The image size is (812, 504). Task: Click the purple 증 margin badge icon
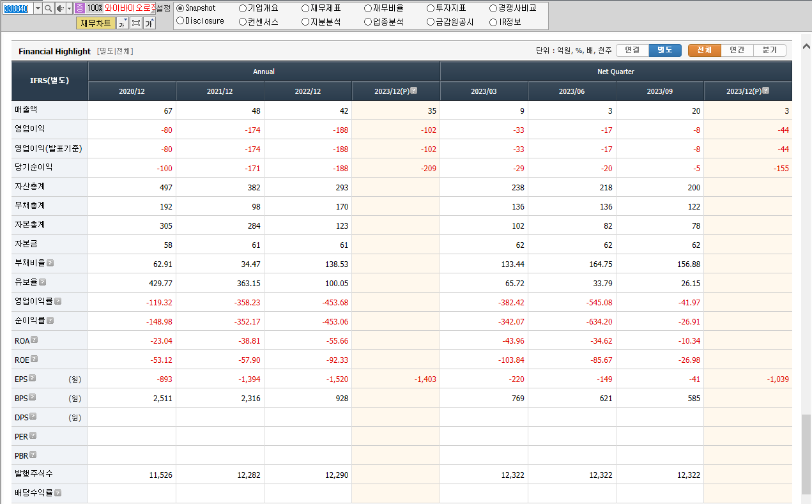pos(79,8)
